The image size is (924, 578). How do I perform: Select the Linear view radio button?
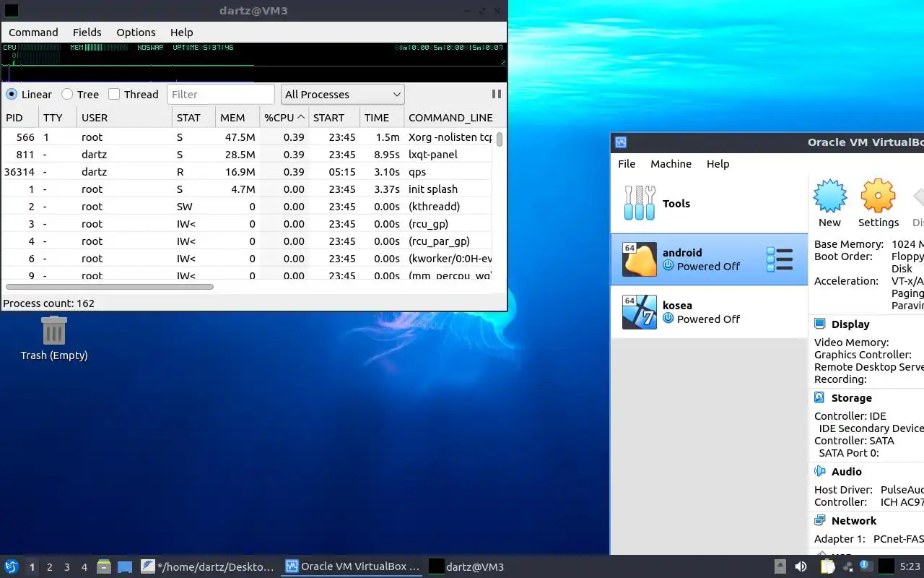point(12,94)
